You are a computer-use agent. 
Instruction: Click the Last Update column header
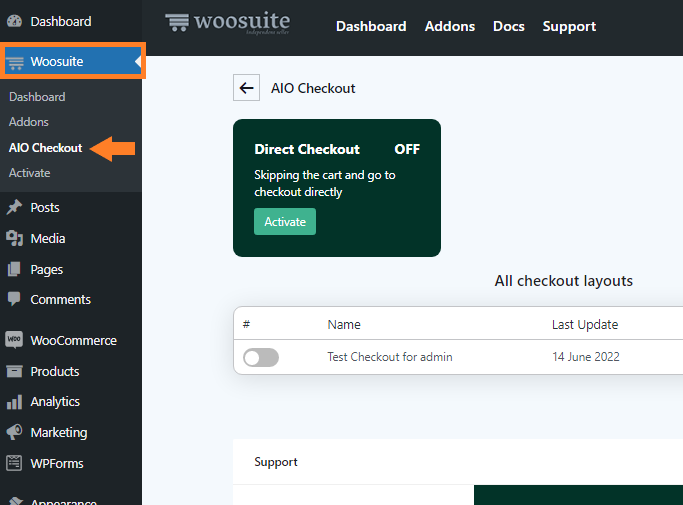[585, 325]
